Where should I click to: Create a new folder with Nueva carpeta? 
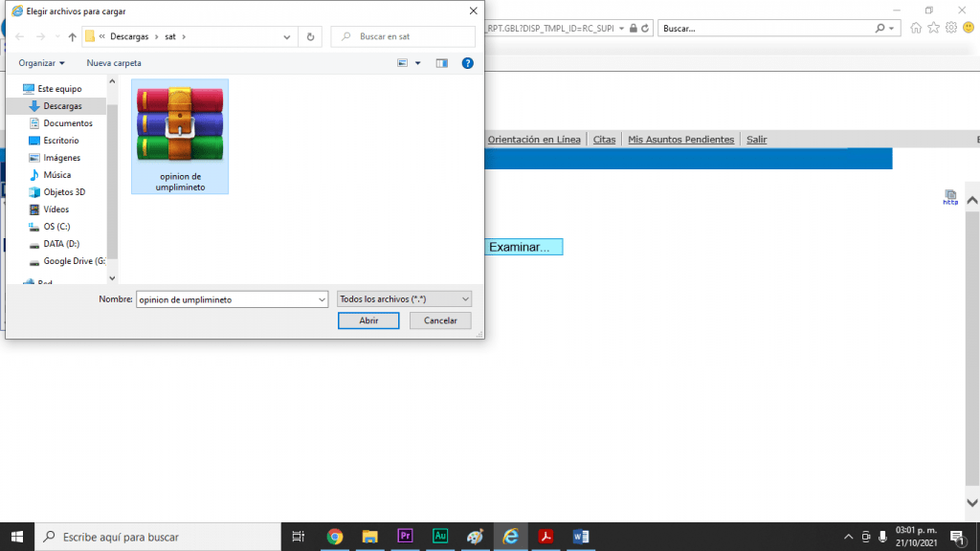click(x=114, y=63)
